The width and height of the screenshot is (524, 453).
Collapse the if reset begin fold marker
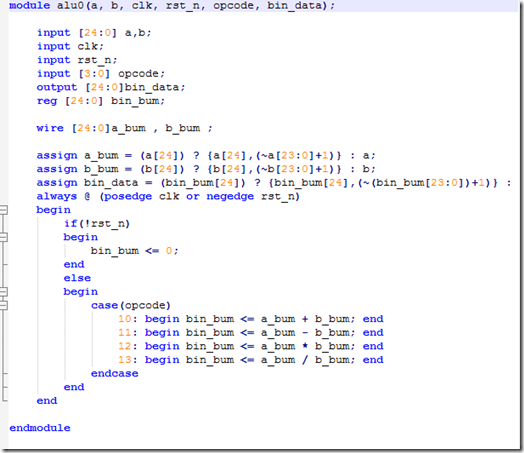click(x=3, y=237)
